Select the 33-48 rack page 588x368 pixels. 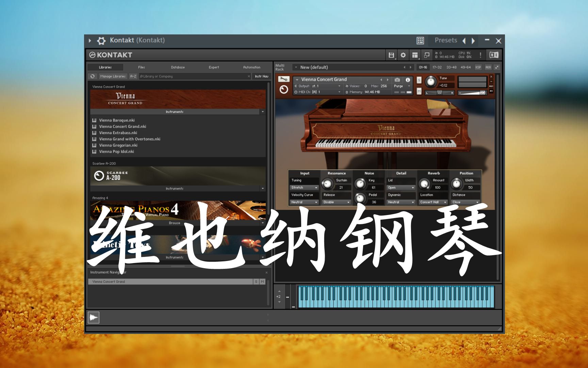click(x=451, y=67)
